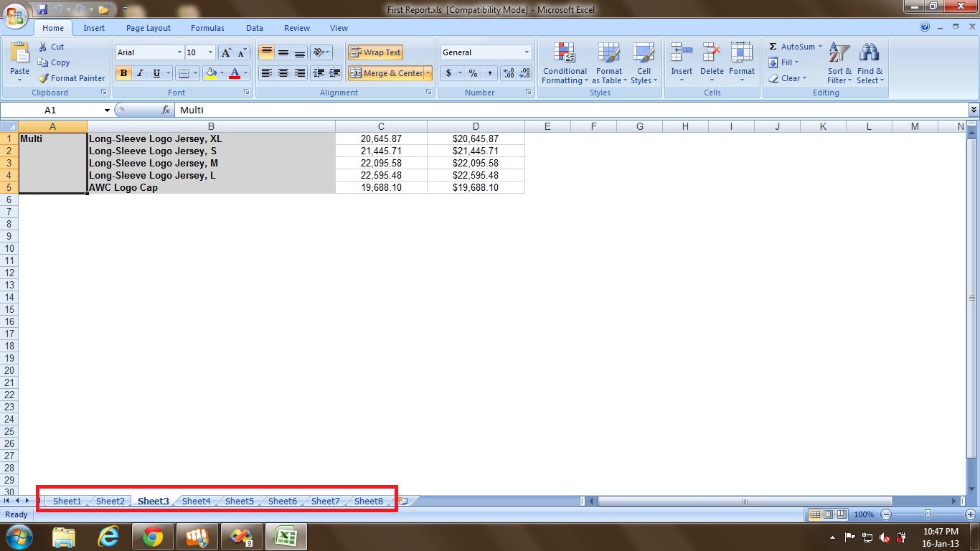Open the font name Arial dropdown

click(179, 52)
